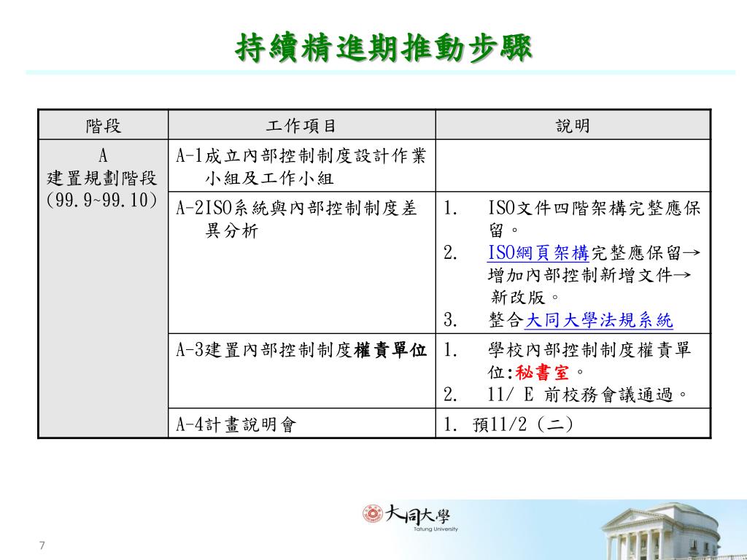Select the 工作項目 column header

[x=301, y=125]
